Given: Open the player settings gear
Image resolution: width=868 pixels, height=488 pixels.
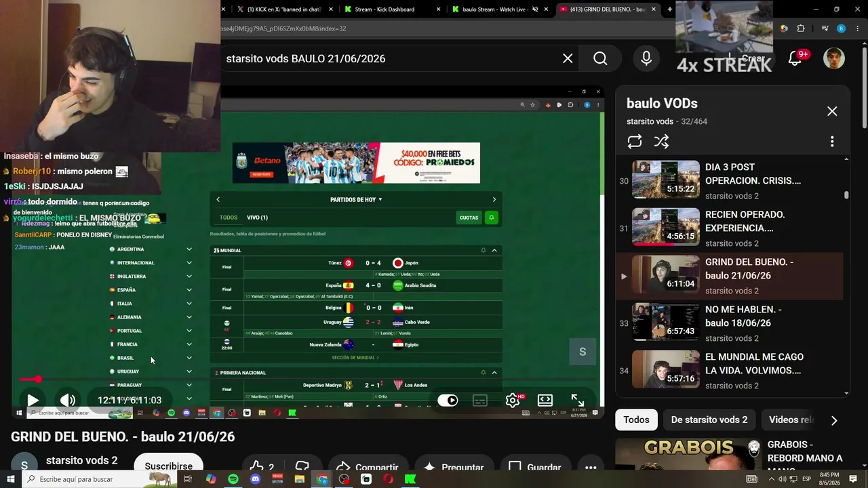Looking at the screenshot, I should coord(513,400).
